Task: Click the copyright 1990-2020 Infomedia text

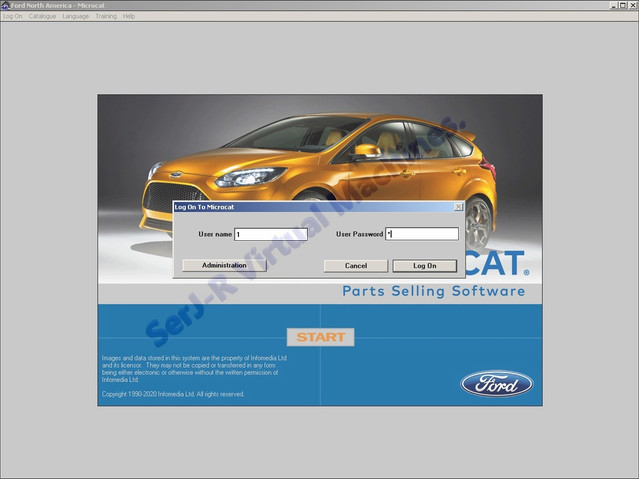Action: 173,394
